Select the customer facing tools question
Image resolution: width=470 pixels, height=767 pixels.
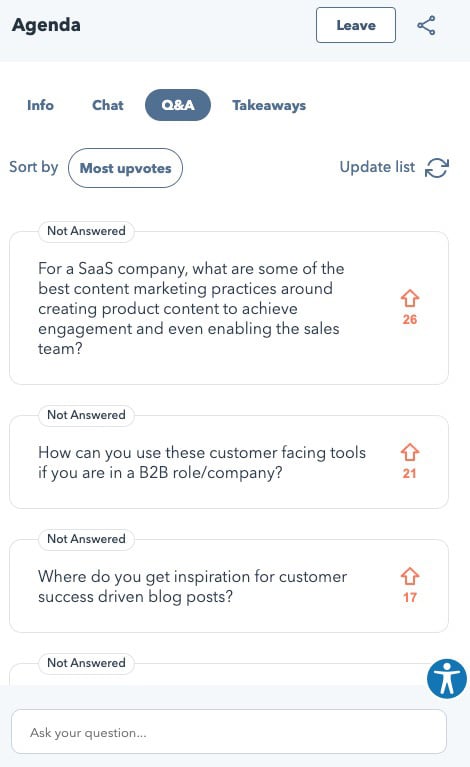point(229,462)
